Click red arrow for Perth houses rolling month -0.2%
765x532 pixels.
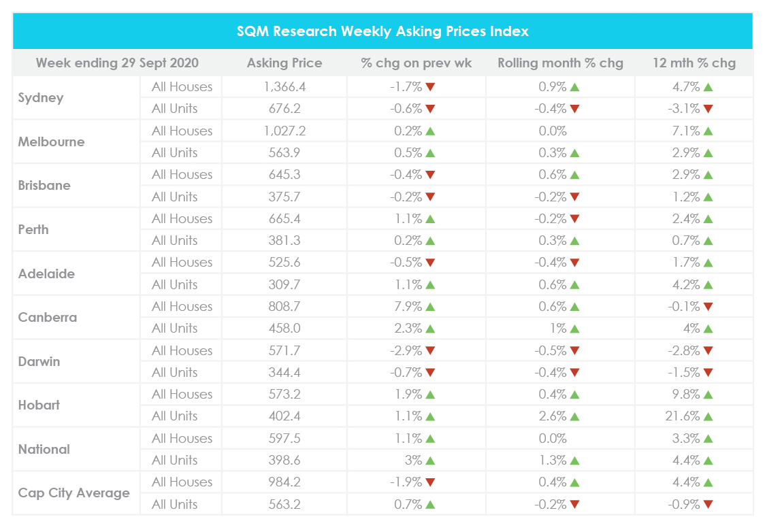(574, 219)
